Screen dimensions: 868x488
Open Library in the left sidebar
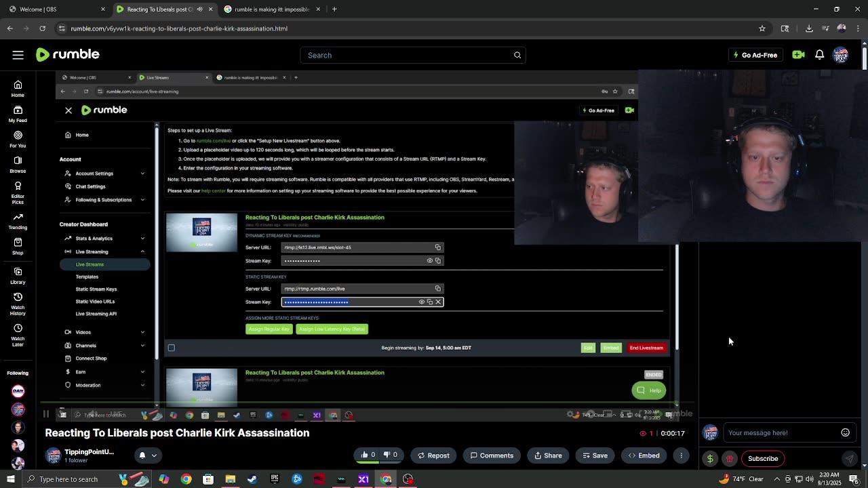(x=18, y=276)
